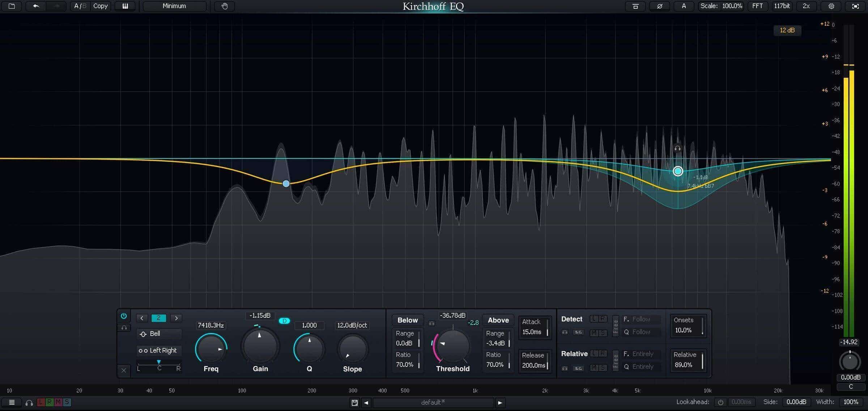The image size is (868, 411).
Task: Select the Below threshold tab
Action: click(408, 320)
